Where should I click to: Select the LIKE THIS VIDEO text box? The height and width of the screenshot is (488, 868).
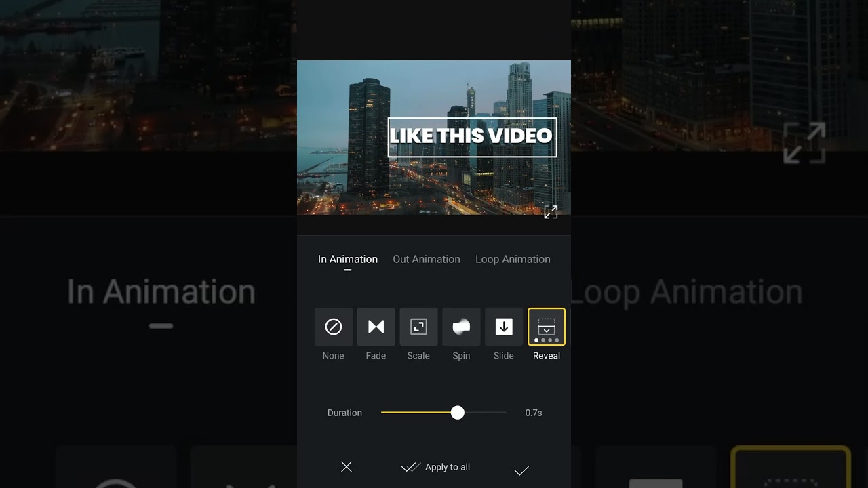[x=473, y=138]
